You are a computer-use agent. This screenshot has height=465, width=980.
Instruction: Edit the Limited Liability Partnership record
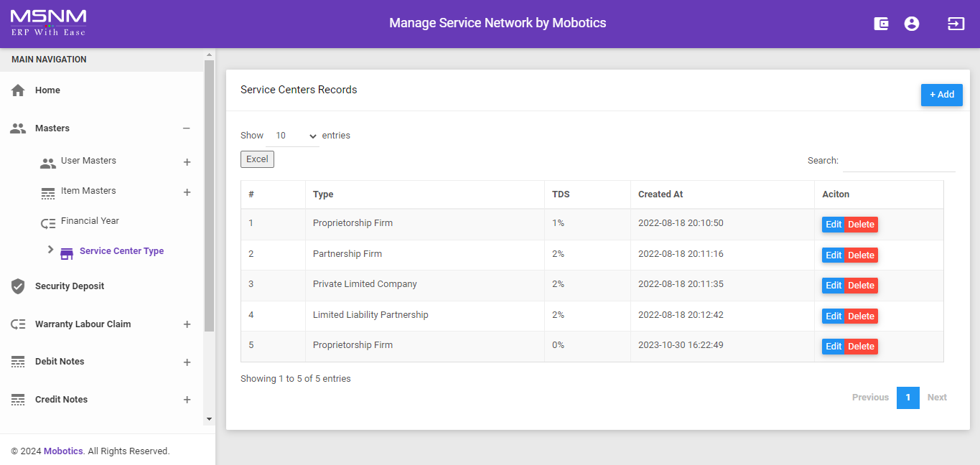[x=833, y=316]
